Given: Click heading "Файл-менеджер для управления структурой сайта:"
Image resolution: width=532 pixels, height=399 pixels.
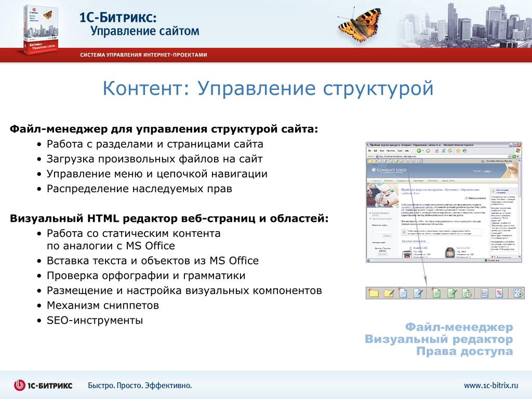Looking at the screenshot, I should click(164, 129).
